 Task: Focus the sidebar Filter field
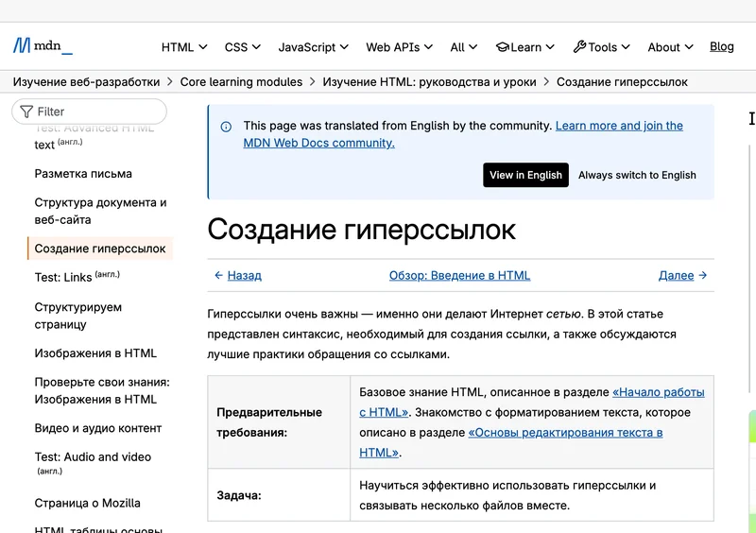(x=89, y=112)
